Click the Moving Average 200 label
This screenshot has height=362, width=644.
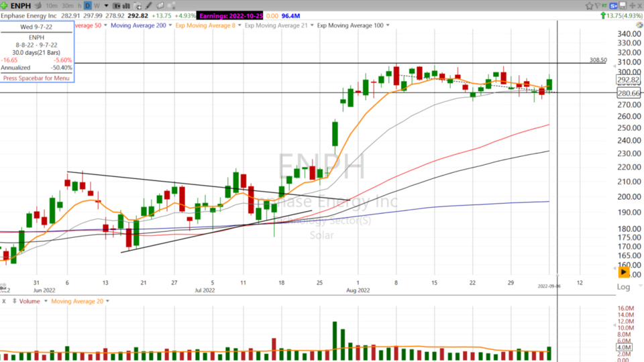[138, 25]
